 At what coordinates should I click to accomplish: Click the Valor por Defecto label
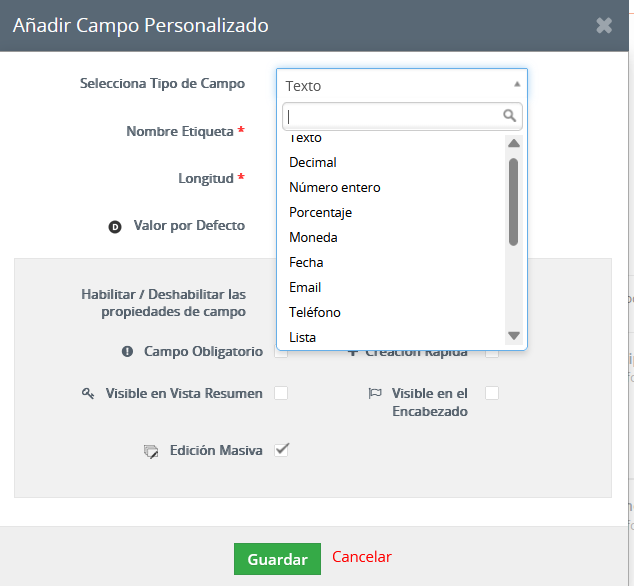[x=189, y=225]
